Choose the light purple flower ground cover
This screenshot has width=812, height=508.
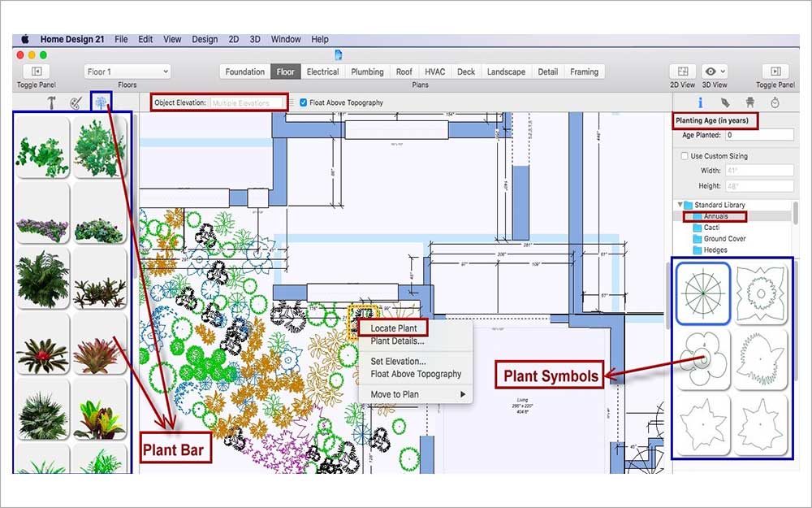[x=42, y=213]
